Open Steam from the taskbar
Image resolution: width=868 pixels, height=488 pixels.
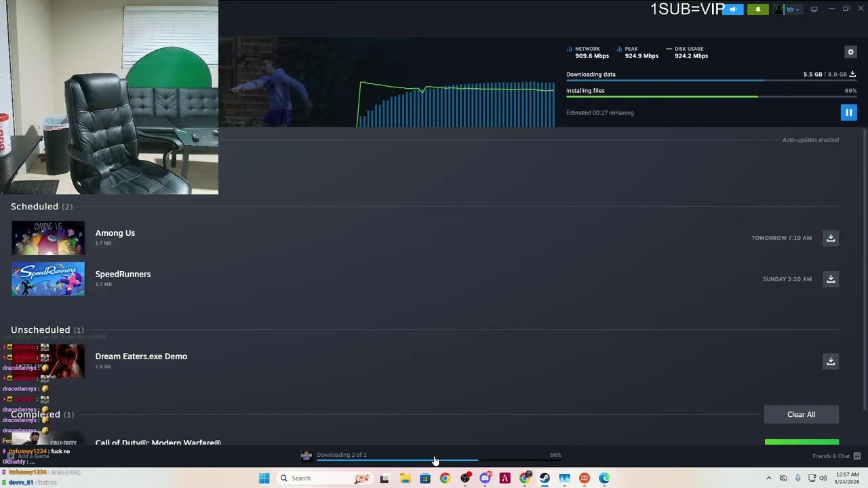pyautogui.click(x=545, y=479)
